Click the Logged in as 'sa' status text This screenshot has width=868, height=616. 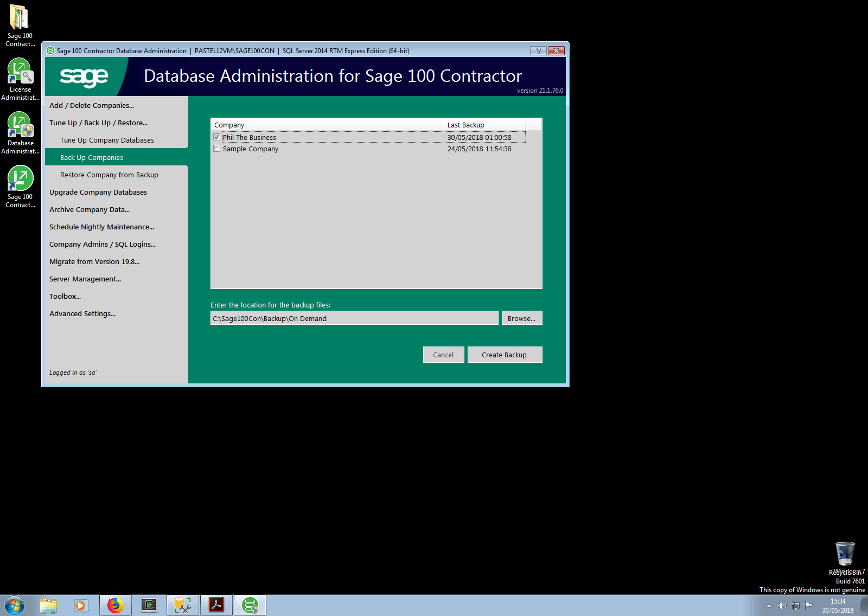pos(73,372)
